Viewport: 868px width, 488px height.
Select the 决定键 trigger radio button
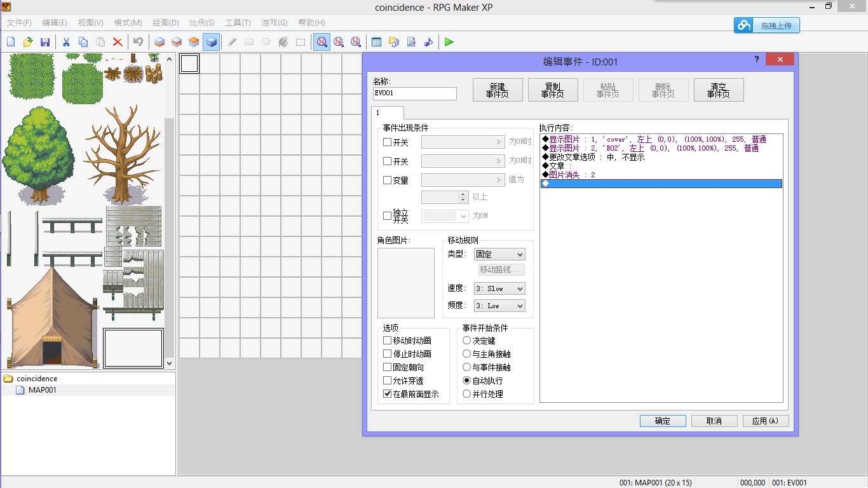point(467,341)
